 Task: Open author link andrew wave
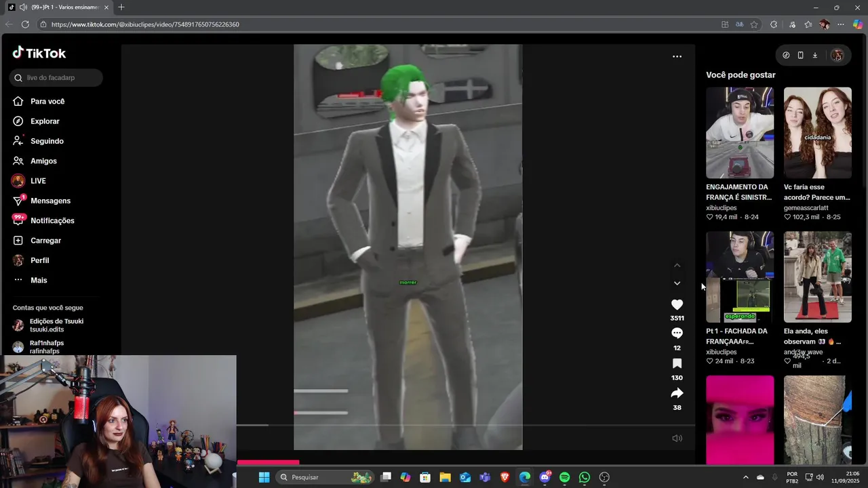803,352
